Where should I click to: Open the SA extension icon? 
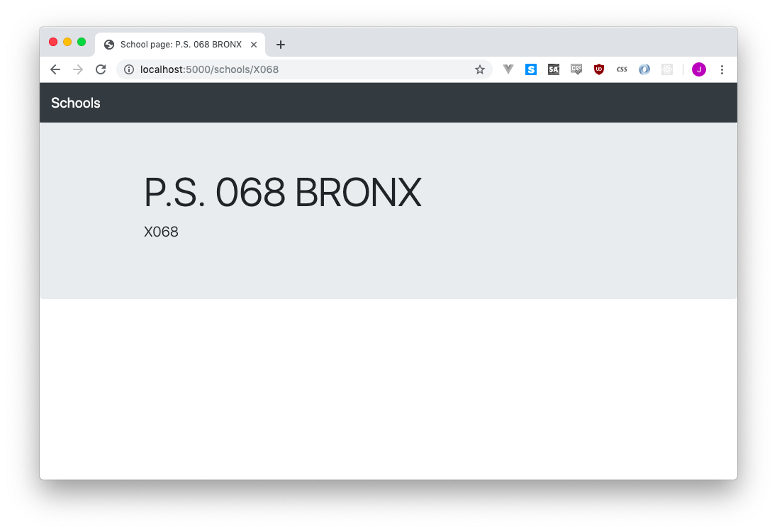[554, 69]
